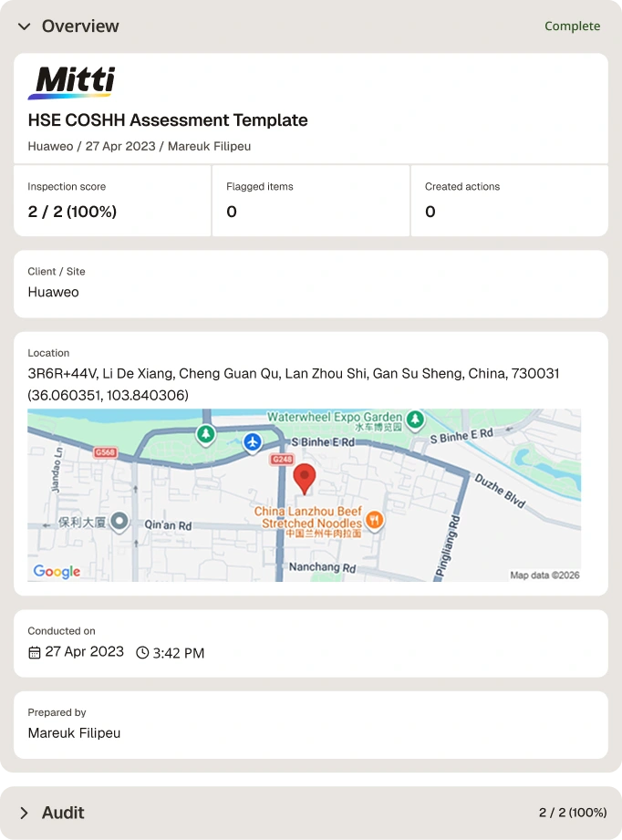
Task: Select the Waterwheel Expo Garden park marker
Action: pos(415,420)
